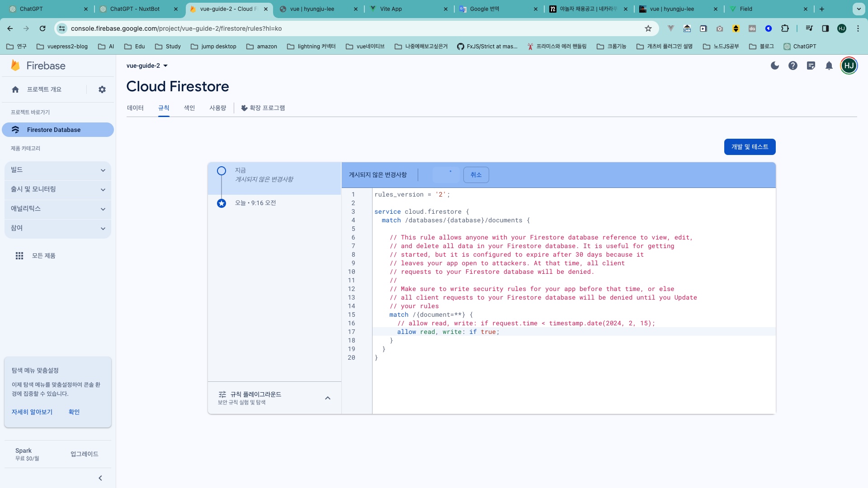Image resolution: width=868 pixels, height=488 pixels.
Task: Close the vue-guide-2 Cloud Firestore tab
Action: click(x=266, y=9)
